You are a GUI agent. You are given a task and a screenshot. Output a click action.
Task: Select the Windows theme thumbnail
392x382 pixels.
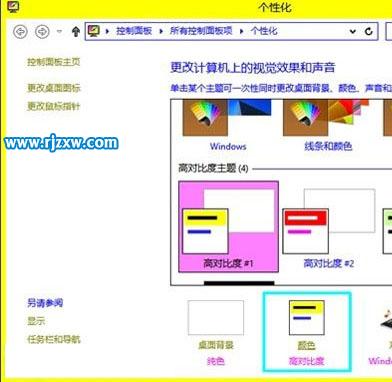pyautogui.click(x=227, y=117)
